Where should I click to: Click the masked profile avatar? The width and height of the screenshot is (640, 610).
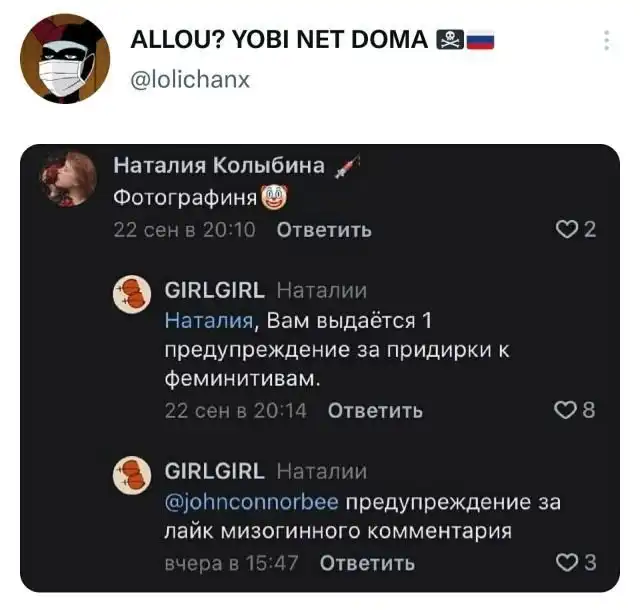(65, 58)
